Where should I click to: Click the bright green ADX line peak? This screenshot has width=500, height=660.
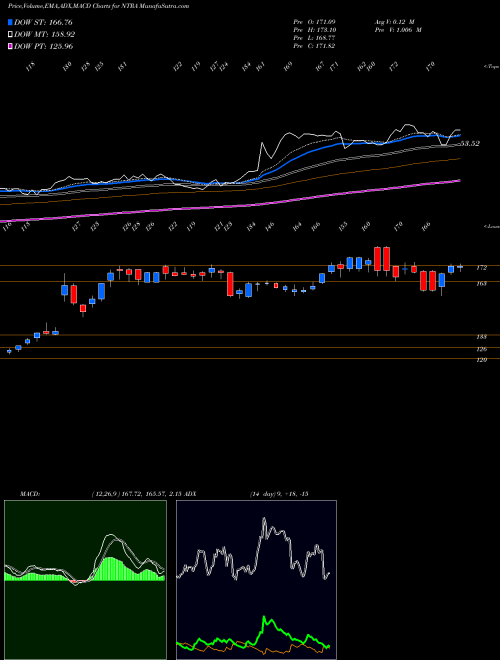[x=265, y=618]
